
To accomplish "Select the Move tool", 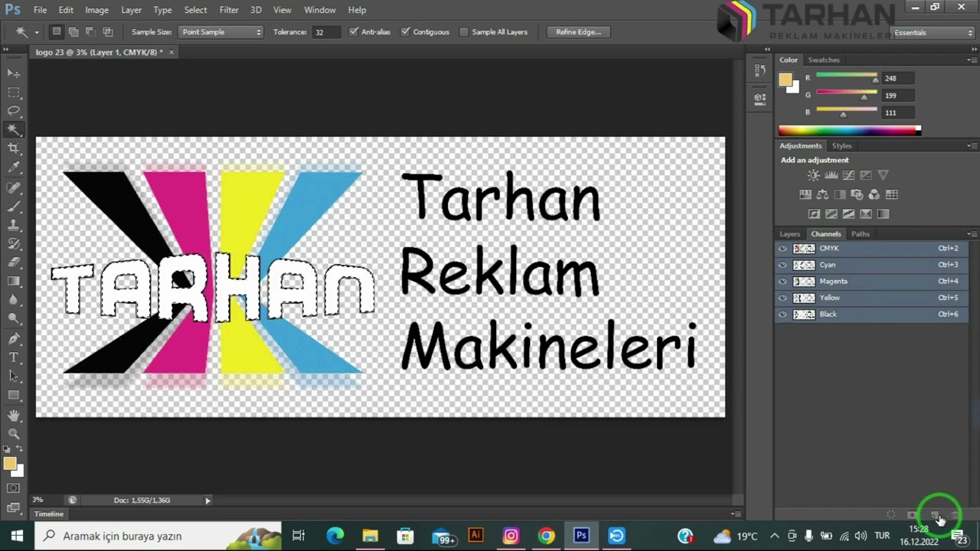I will point(14,73).
